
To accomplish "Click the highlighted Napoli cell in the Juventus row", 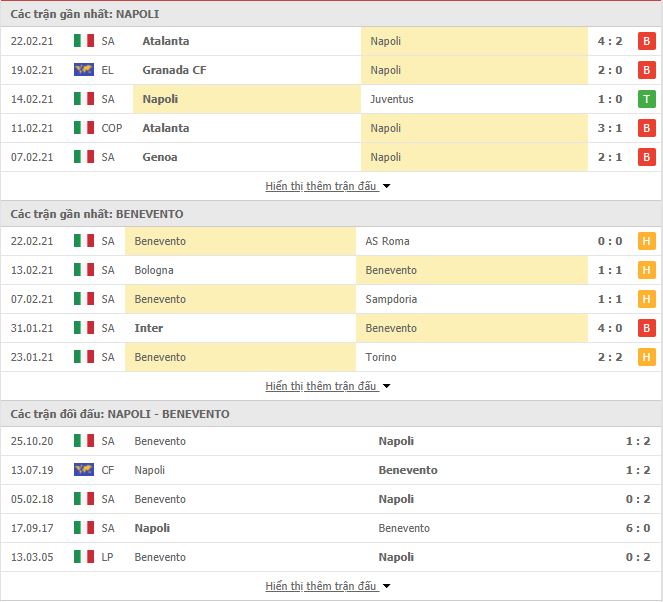I will point(247,99).
